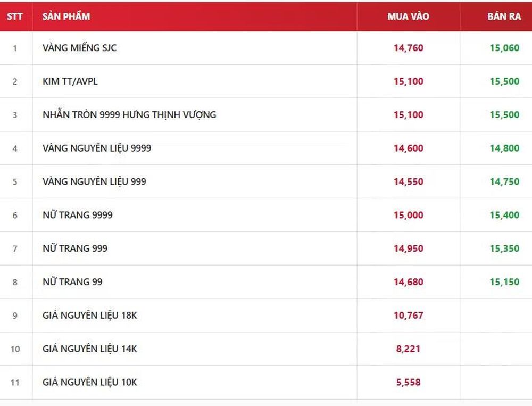Screen dimensions: 532x406
Task: Select GIÁ NGUYÊN LIỆU 14K product
Action: [89, 349]
